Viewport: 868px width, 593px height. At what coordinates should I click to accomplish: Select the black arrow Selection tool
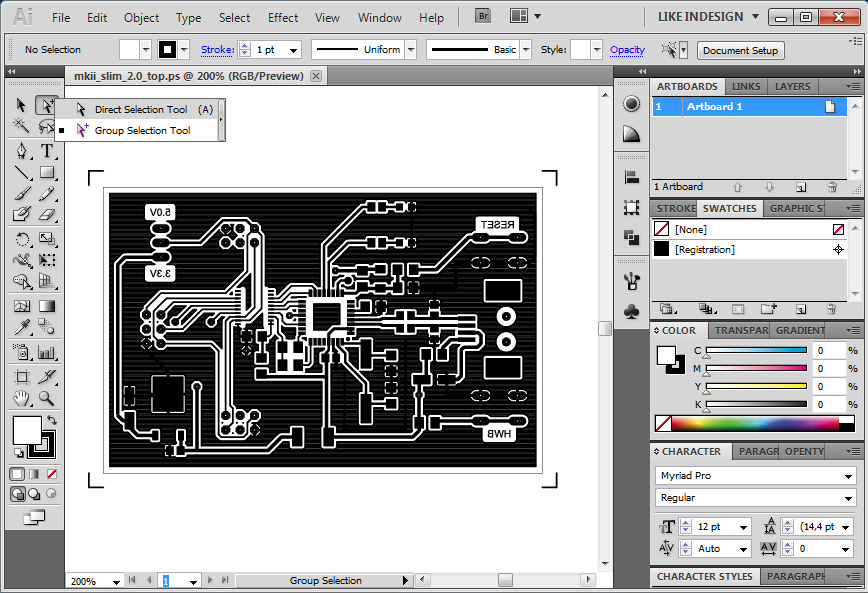click(x=21, y=105)
